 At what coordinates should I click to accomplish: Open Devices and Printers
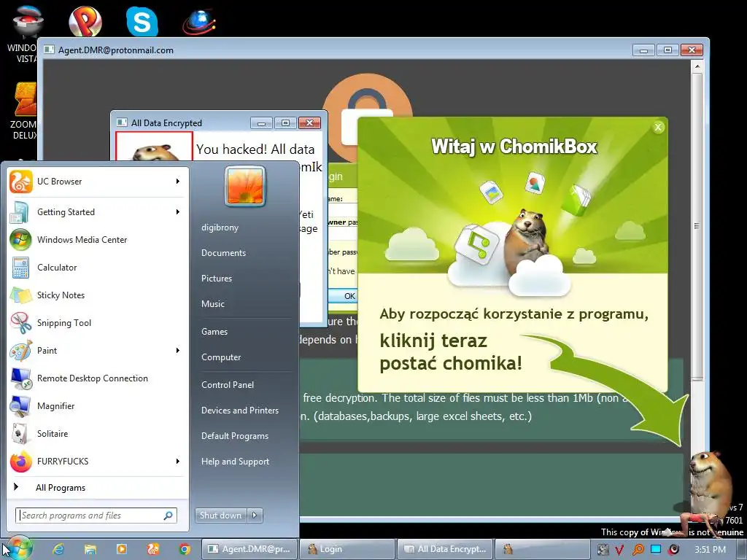pyautogui.click(x=239, y=411)
